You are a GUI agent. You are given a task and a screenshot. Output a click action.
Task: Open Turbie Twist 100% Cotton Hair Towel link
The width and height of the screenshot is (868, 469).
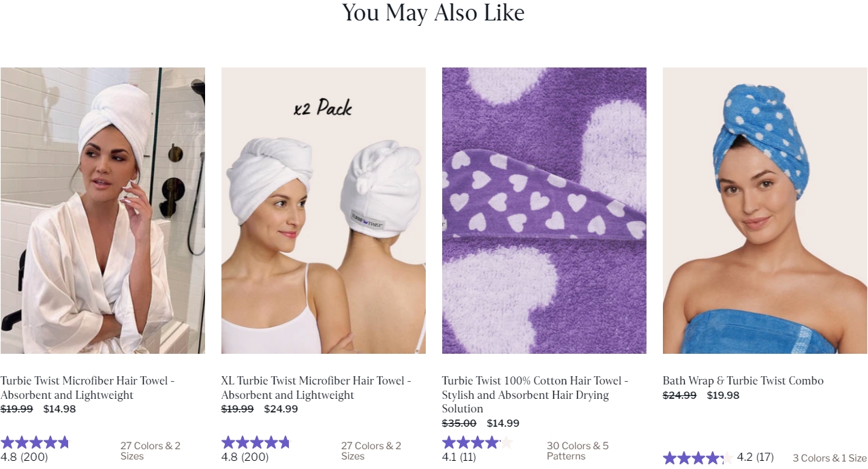pos(535,395)
